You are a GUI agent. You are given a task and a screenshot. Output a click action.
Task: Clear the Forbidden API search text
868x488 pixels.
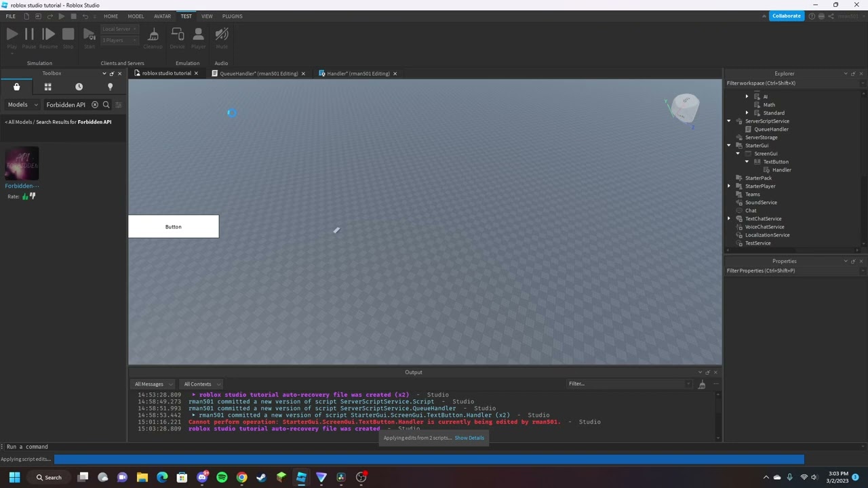tap(95, 105)
